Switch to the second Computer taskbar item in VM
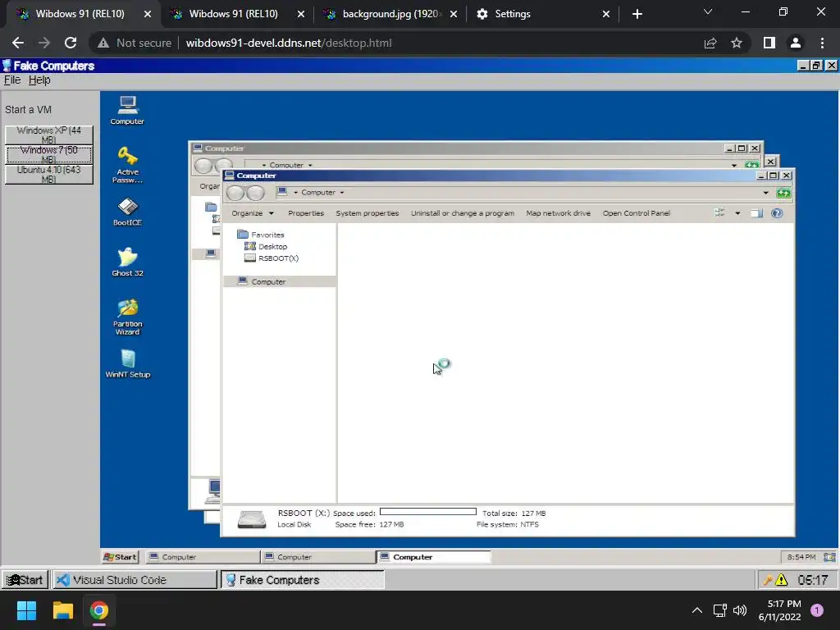Screen dimensions: 840x630 pos(317,557)
